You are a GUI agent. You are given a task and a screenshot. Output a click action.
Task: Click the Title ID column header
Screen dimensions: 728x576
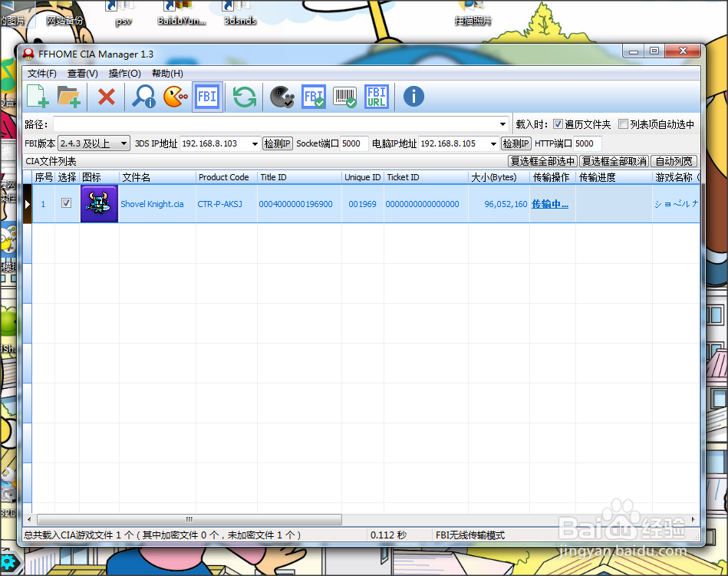pos(299,177)
